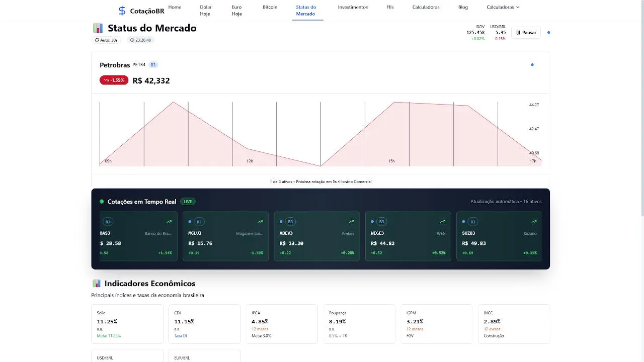The image size is (644, 362).
Task: Pause auto-rotation with the Pausar button
Action: coord(526,33)
